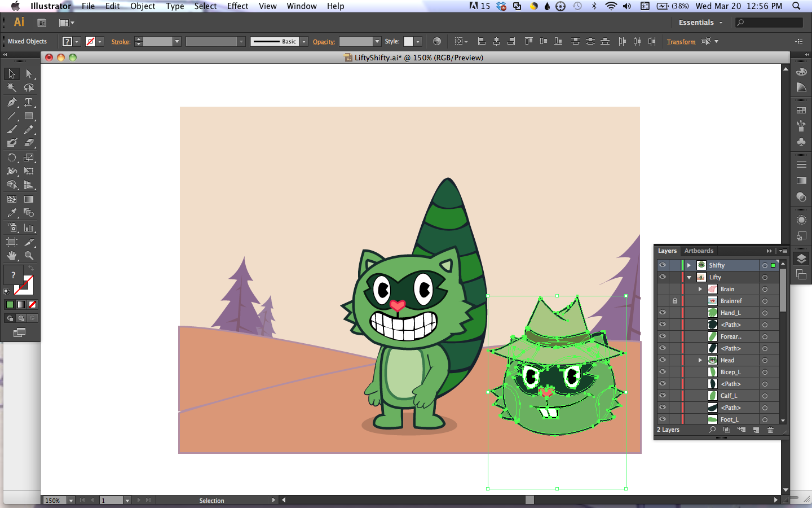The image size is (812, 508).
Task: Open the Effect menu
Action: pyautogui.click(x=237, y=6)
